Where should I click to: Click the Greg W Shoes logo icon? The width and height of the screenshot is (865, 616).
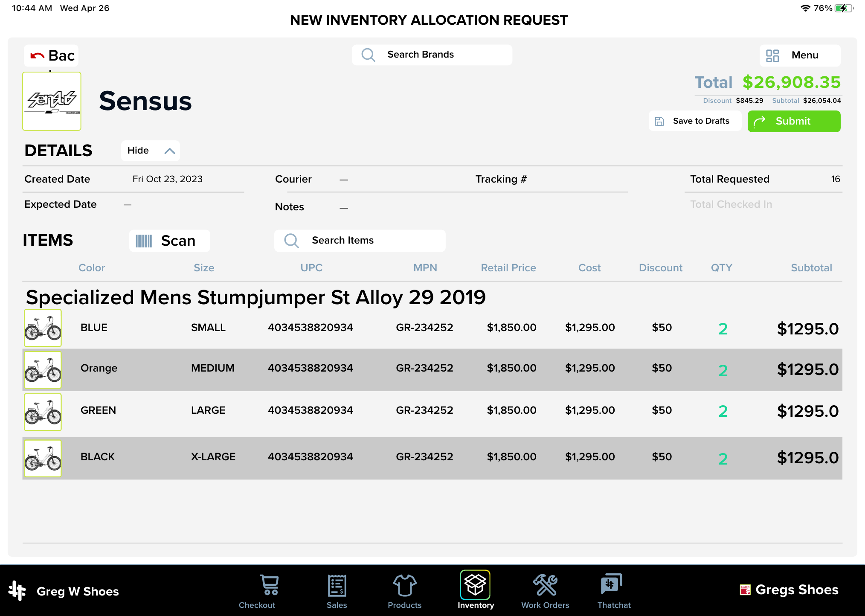[17, 590]
